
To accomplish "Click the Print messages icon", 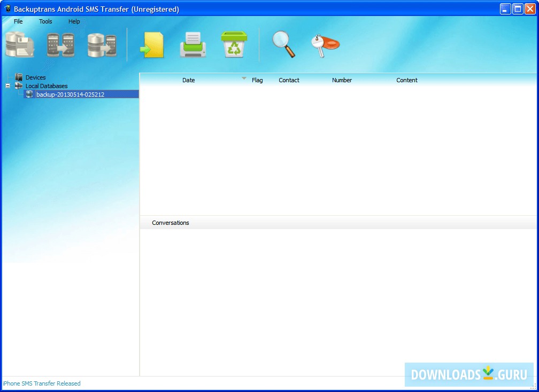I will [x=192, y=45].
